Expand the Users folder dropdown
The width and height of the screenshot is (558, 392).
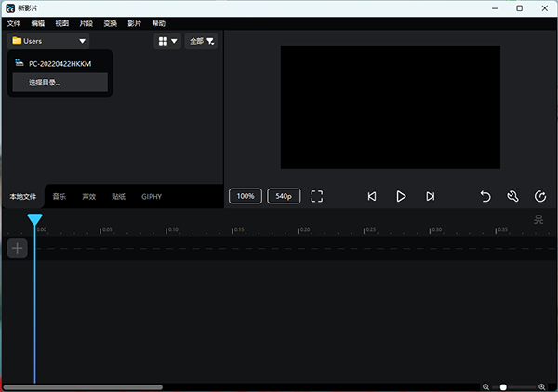click(x=48, y=41)
